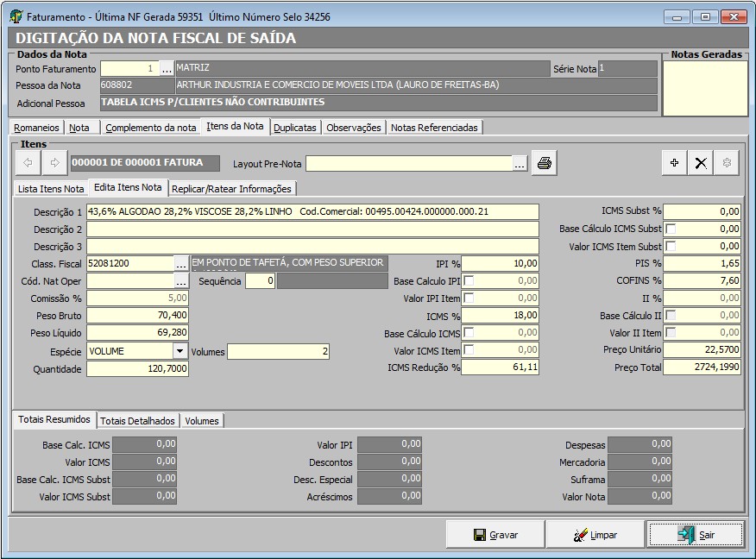Go to previous item using left arrow
Viewport: 756px width, 559px height.
click(28, 162)
